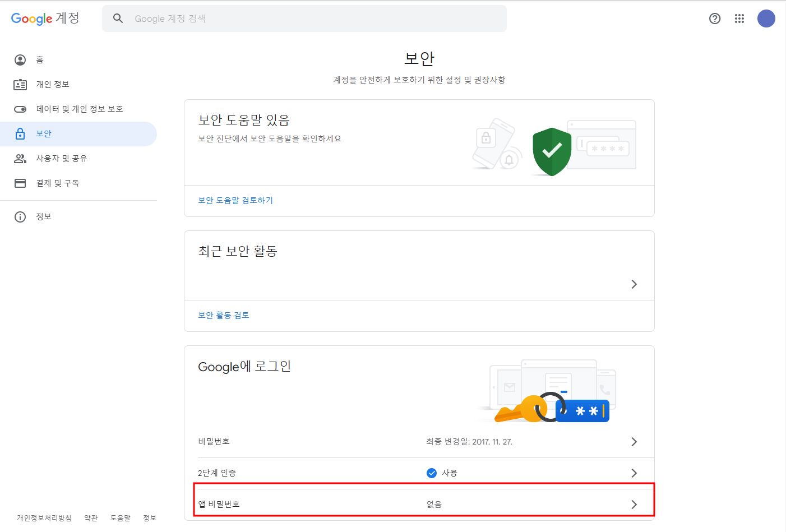This screenshot has height=532, width=786.
Task: Open 2단계 인증 row chevron
Action: click(x=634, y=473)
